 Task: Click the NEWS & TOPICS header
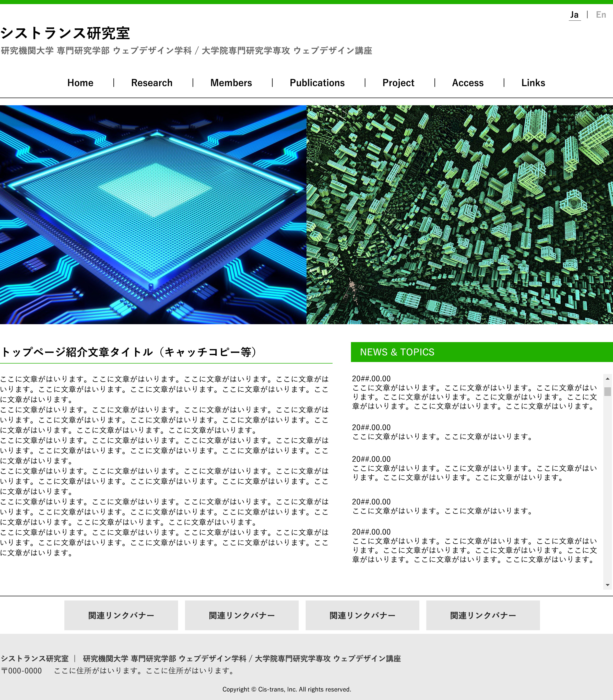pos(482,352)
